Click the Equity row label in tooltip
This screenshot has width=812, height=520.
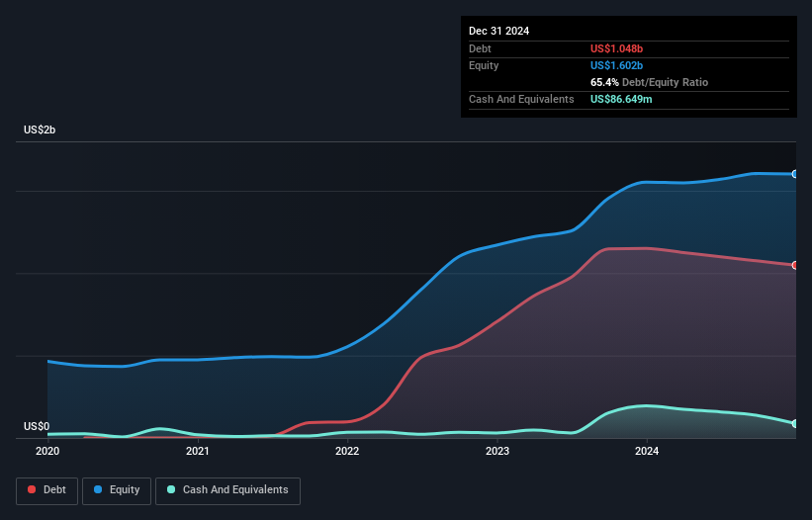(x=484, y=65)
